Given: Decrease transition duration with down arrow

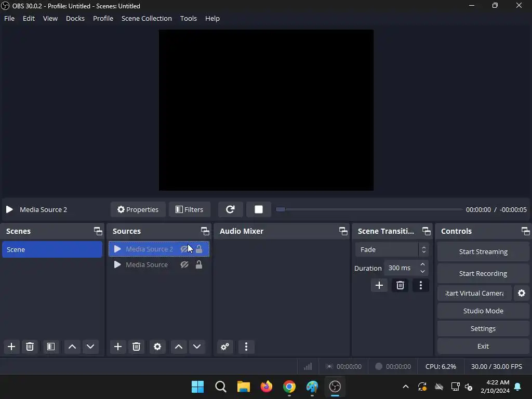Looking at the screenshot, I should 423,271.
